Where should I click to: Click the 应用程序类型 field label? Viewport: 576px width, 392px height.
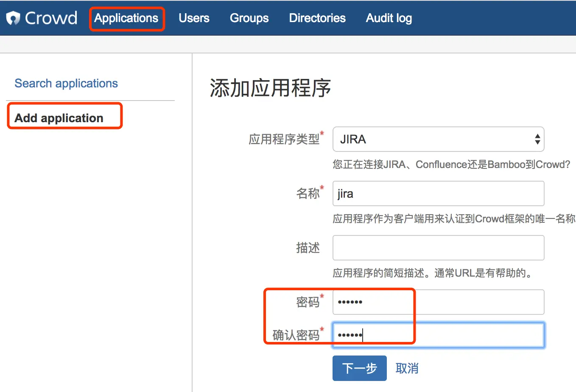click(x=284, y=139)
